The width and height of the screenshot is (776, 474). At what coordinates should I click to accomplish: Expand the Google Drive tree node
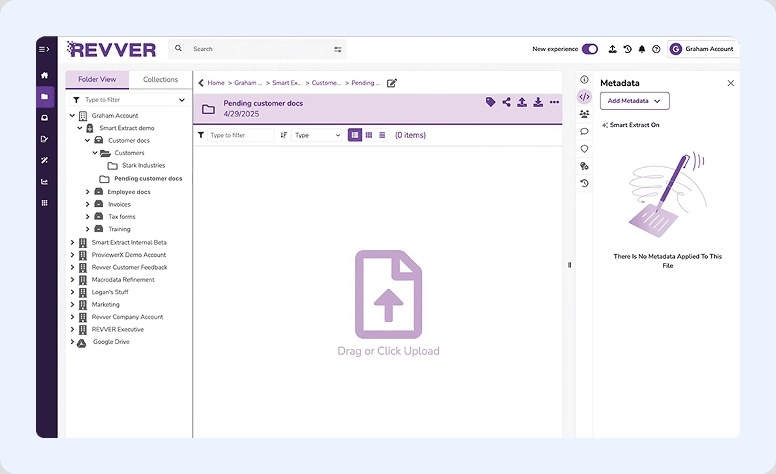72,342
